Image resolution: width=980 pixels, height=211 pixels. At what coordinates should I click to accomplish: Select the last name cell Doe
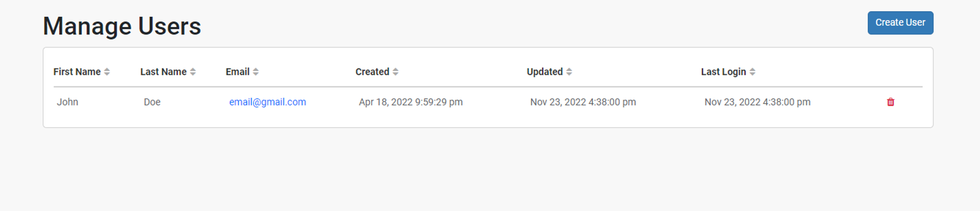[152, 102]
